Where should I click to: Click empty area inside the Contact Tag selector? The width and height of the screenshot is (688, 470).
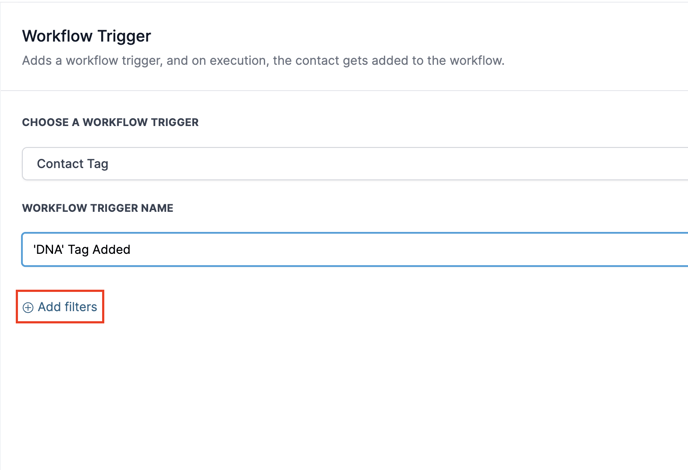point(400,164)
